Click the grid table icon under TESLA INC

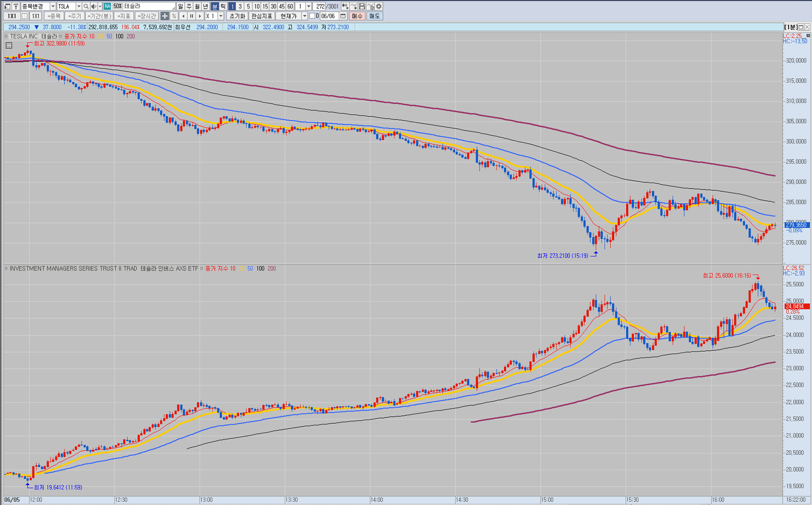[x=9, y=45]
